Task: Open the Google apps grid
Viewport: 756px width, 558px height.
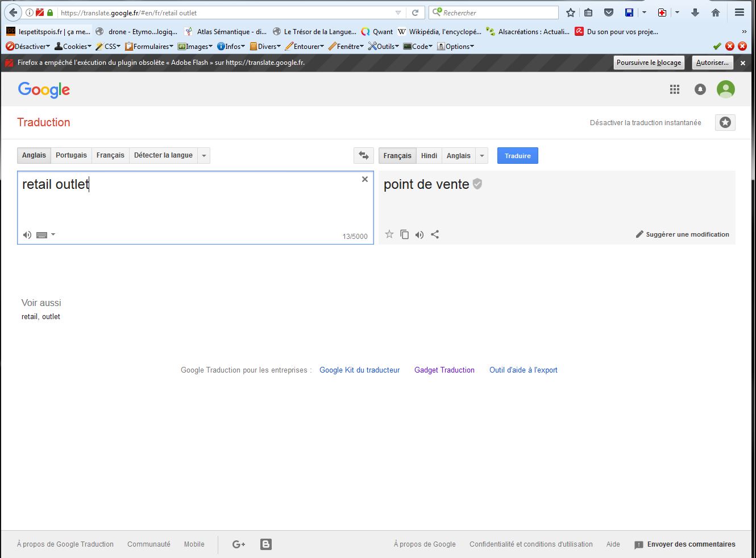Action: (x=675, y=89)
